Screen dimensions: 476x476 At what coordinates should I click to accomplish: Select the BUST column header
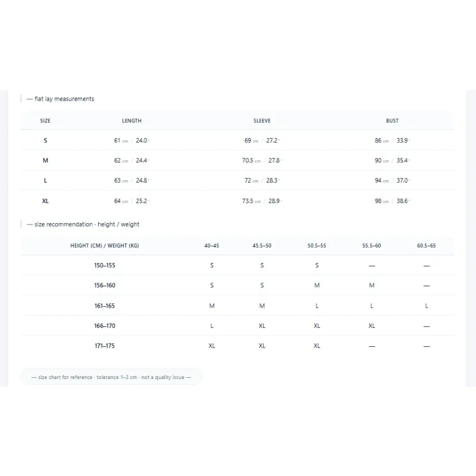pyautogui.click(x=392, y=121)
